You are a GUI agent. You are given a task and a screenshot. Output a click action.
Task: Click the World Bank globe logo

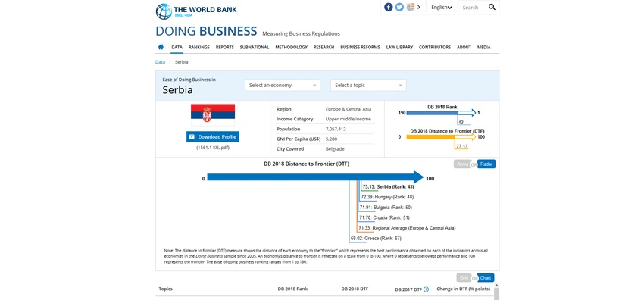164,11
